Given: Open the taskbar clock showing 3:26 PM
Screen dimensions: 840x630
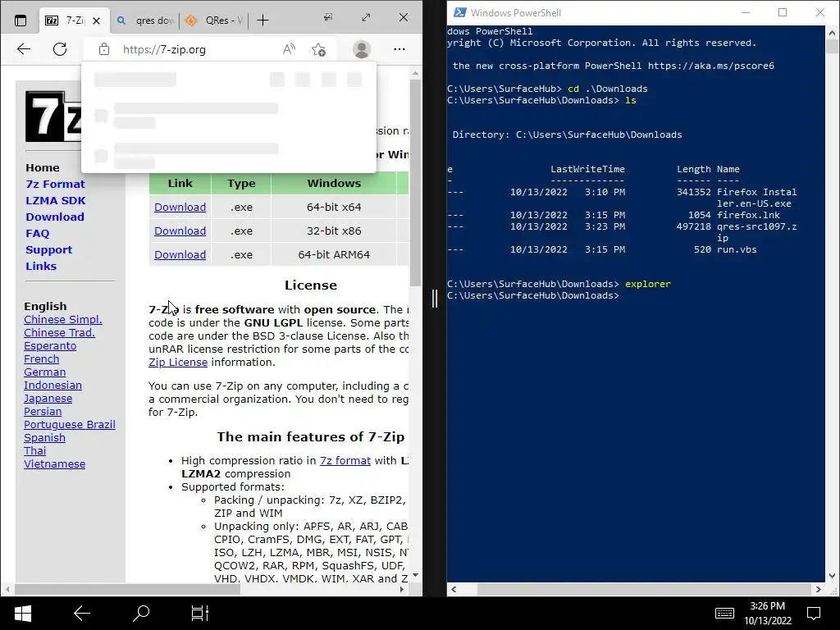Looking at the screenshot, I should (x=767, y=614).
